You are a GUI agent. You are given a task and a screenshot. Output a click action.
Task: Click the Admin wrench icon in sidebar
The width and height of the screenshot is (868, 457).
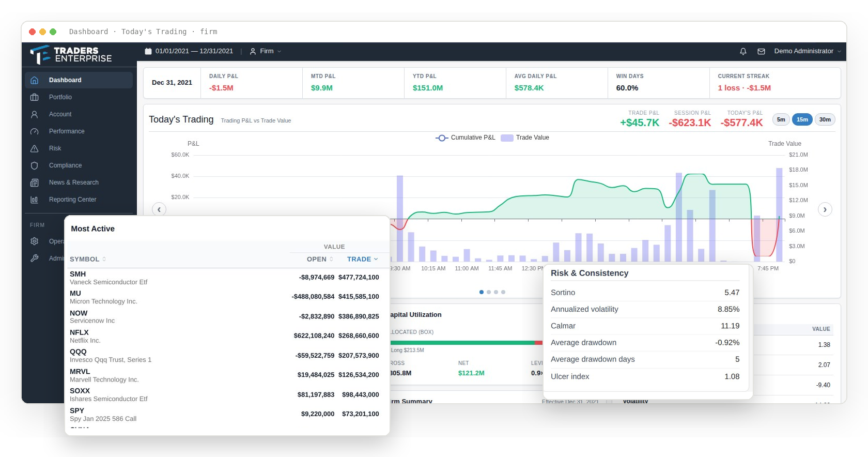point(35,258)
